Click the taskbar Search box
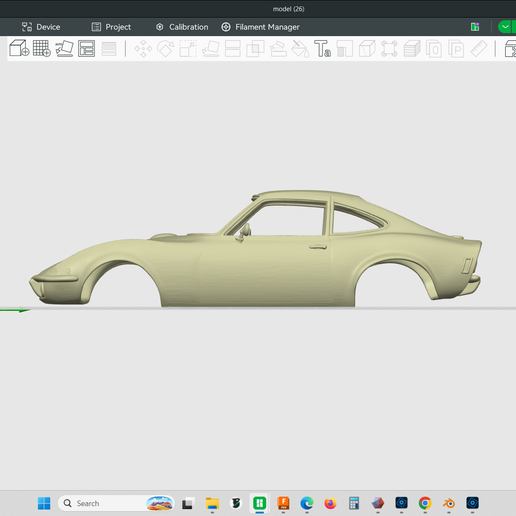This screenshot has width=516, height=516. click(116, 503)
